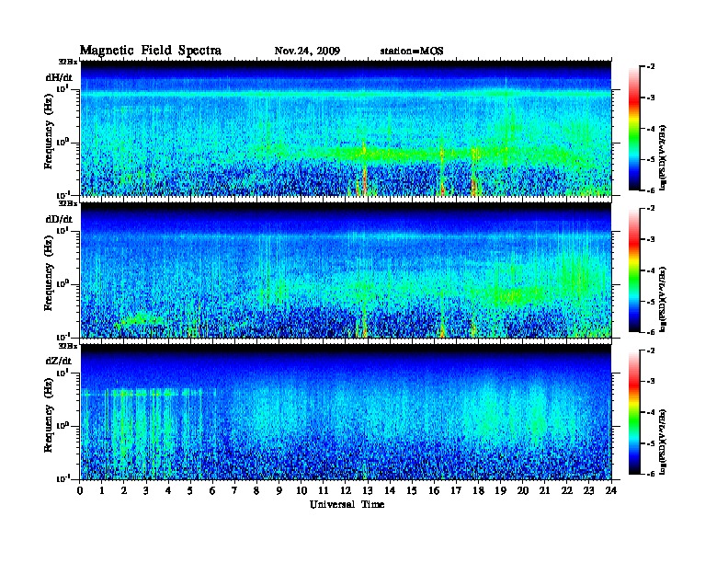The height and width of the screenshot is (563, 728).
Task: Pick the color scale bar beside dH/dt panel
Action: point(634,129)
